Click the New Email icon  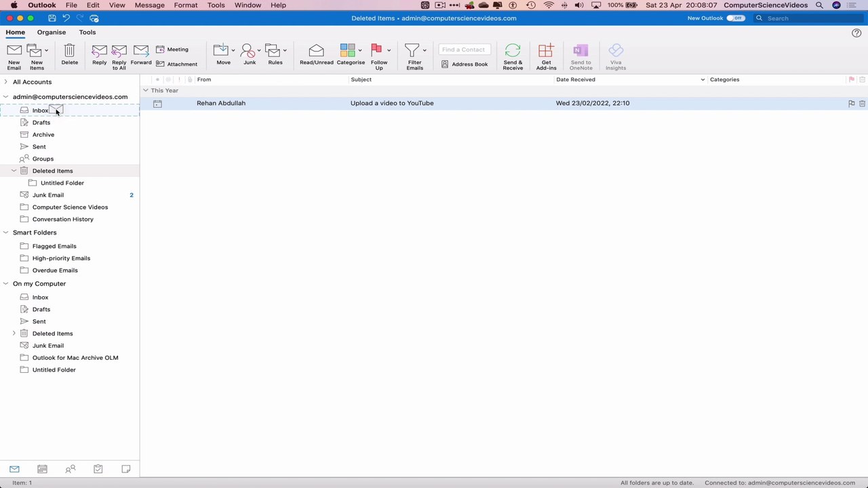14,51
